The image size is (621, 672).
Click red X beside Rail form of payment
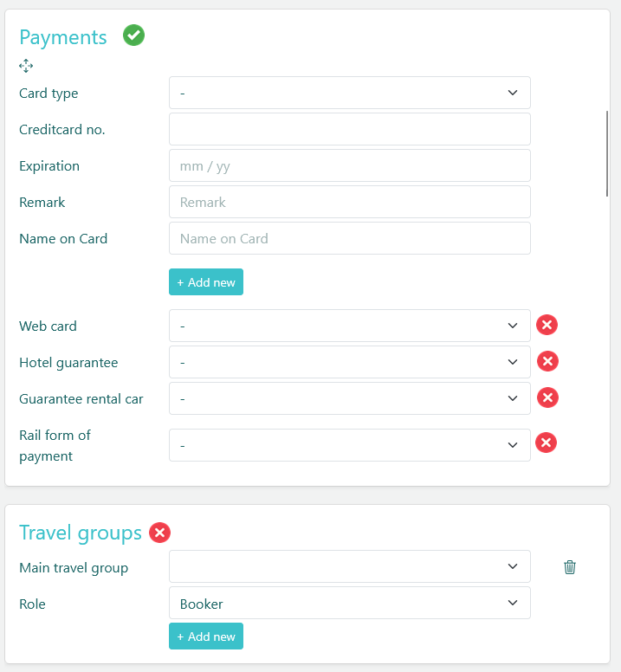[x=546, y=443]
